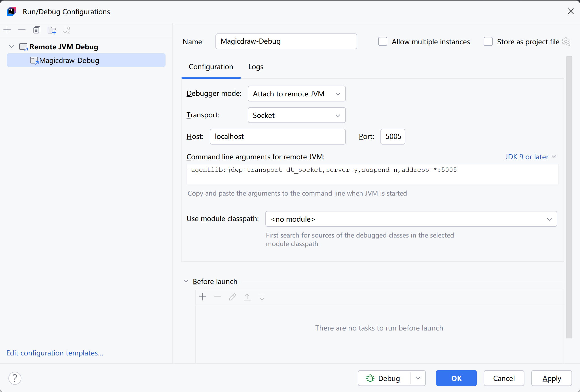Image resolution: width=580 pixels, height=392 pixels.
Task: Enable Allow multiple instances checkbox
Action: click(383, 42)
